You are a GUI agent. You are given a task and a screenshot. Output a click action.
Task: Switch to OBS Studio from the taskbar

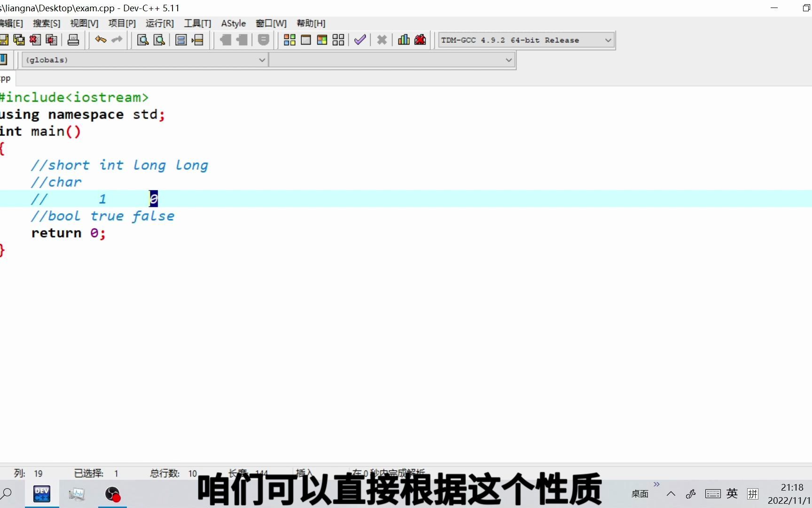(x=113, y=494)
